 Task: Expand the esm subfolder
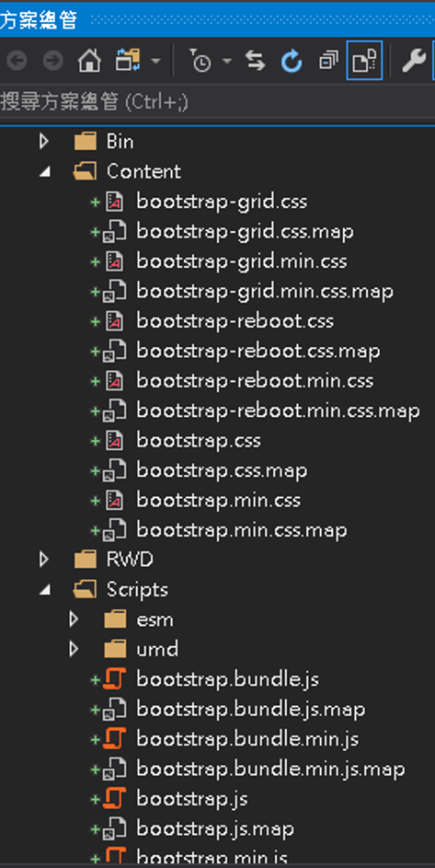(x=74, y=619)
